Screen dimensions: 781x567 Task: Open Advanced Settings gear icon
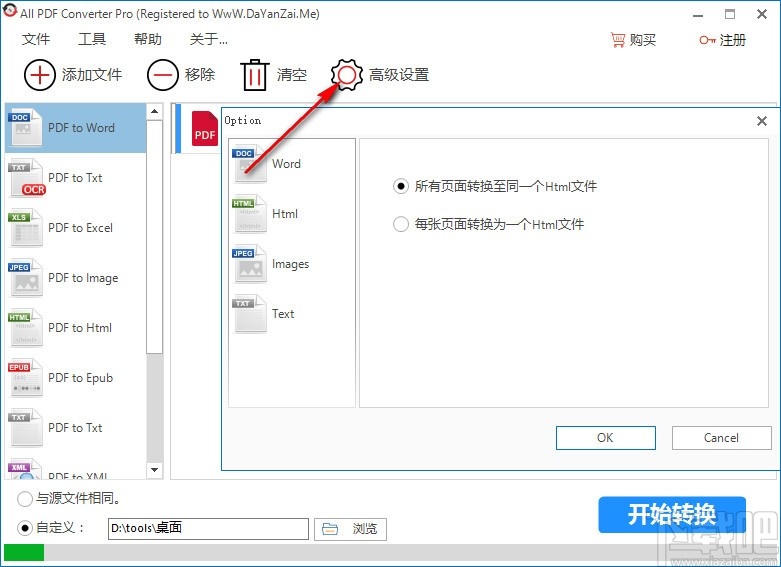click(x=347, y=75)
